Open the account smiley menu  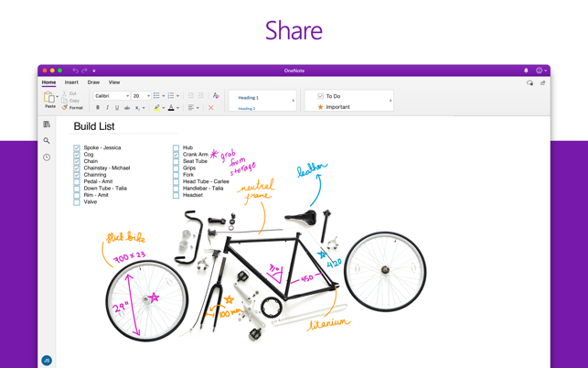540,70
